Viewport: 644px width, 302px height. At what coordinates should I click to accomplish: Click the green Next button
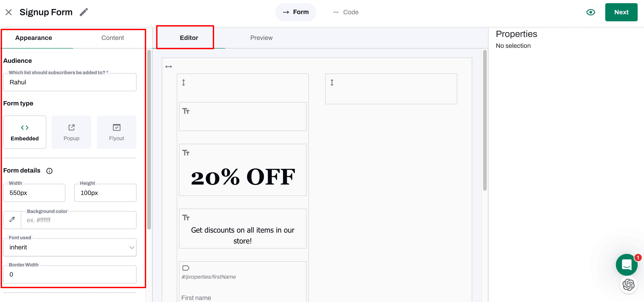pyautogui.click(x=621, y=12)
